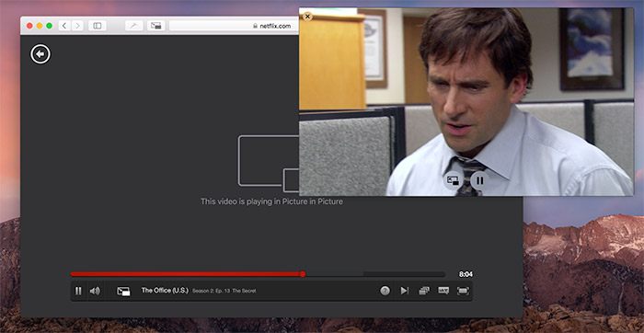
Task: Toggle Picture in Picture in Netflix control bar
Action: 123,291
